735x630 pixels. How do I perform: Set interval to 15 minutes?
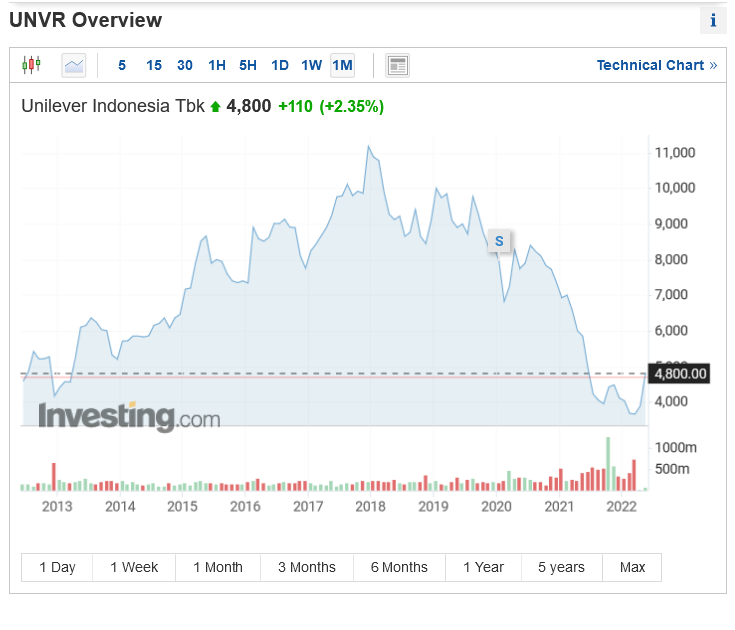coord(154,65)
